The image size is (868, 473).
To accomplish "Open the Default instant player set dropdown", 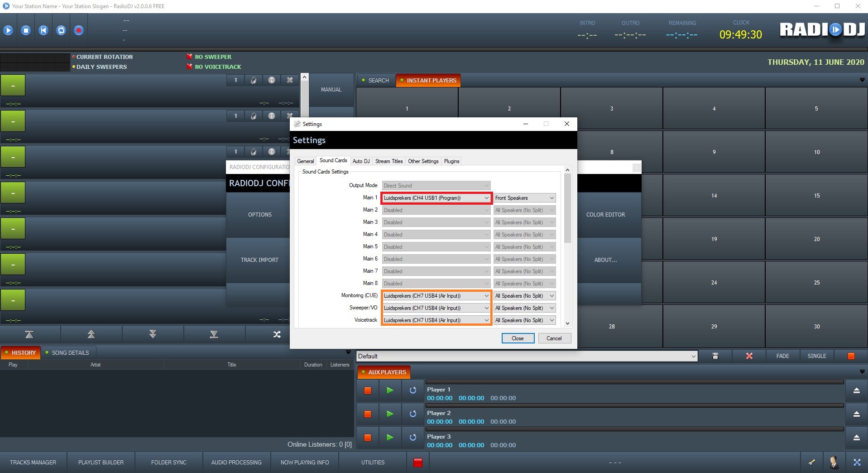I will click(x=527, y=357).
